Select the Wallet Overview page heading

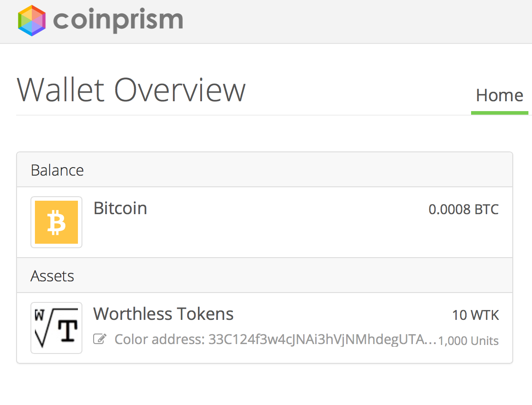pyautogui.click(x=131, y=90)
